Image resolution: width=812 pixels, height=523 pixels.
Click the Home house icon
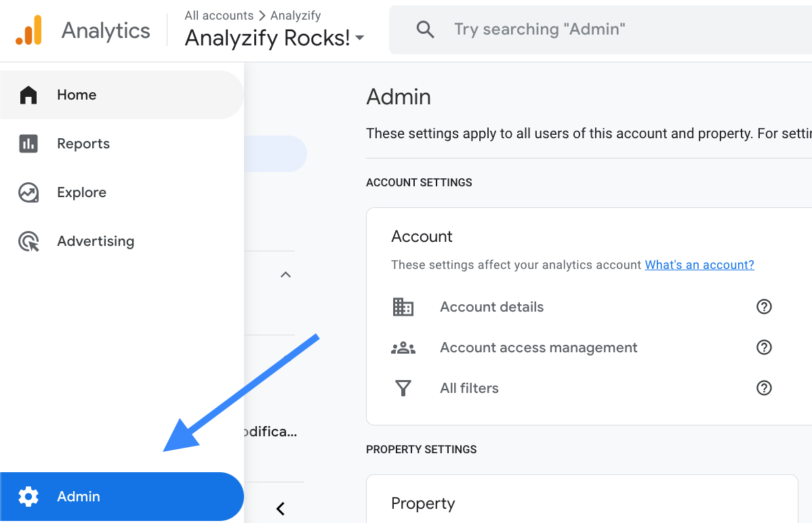(28, 95)
